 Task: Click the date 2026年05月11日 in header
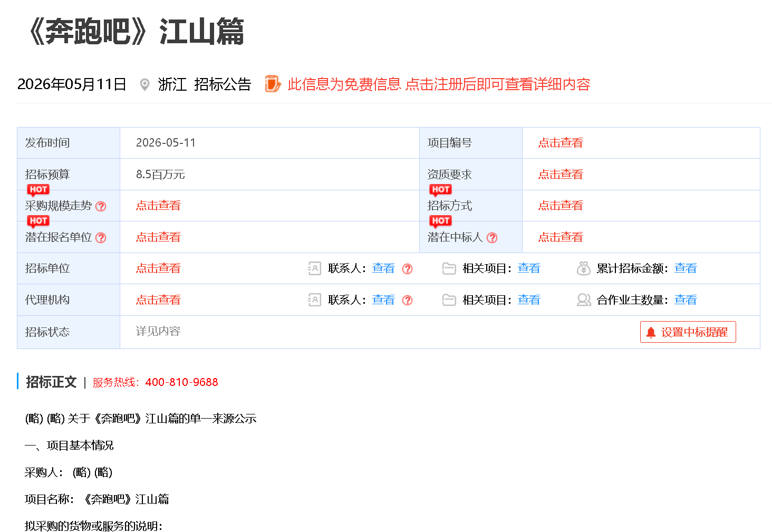tap(72, 84)
